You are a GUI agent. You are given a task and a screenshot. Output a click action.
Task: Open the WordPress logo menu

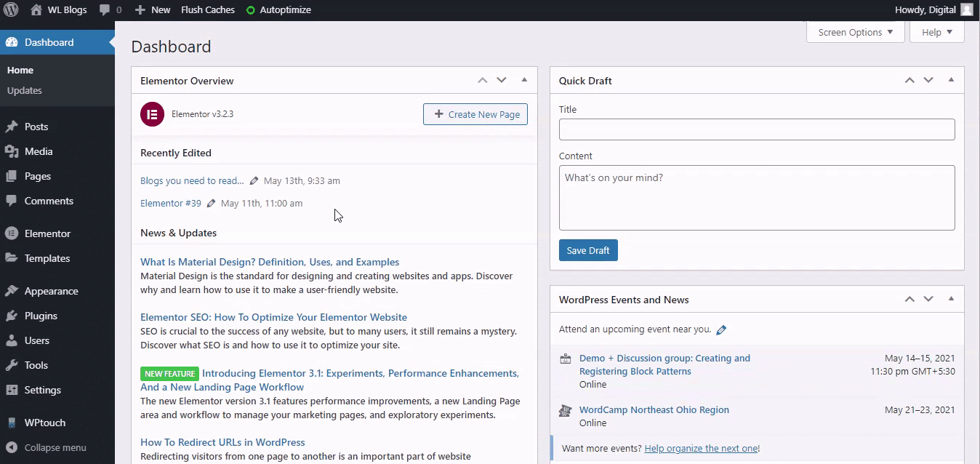(x=11, y=10)
